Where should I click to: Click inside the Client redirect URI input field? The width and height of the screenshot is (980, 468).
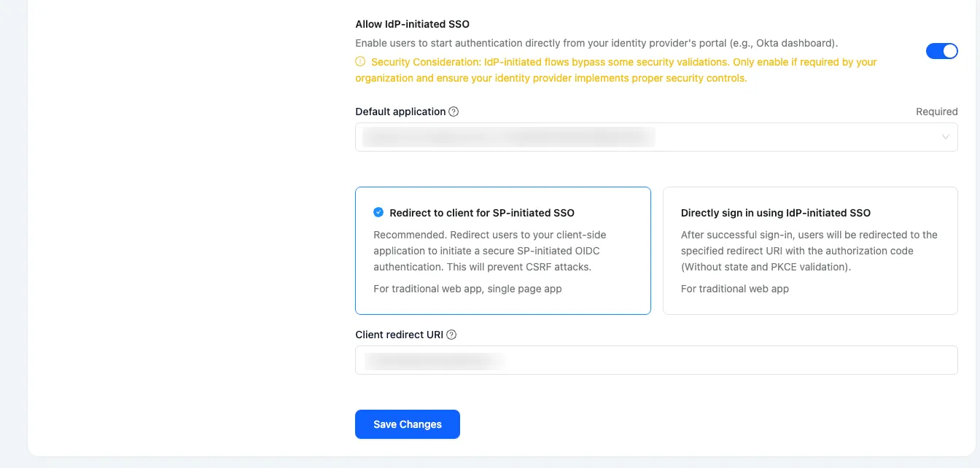click(x=656, y=360)
